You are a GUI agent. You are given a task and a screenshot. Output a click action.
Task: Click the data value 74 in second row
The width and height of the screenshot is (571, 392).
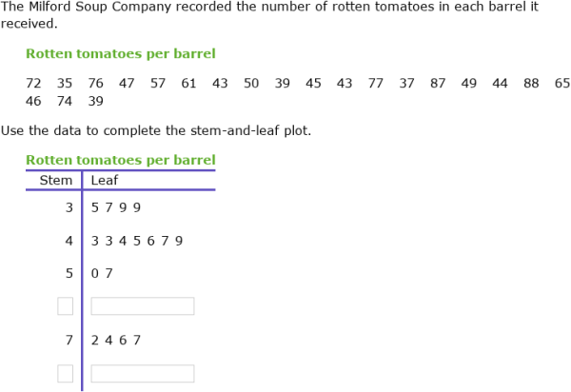pos(65,101)
